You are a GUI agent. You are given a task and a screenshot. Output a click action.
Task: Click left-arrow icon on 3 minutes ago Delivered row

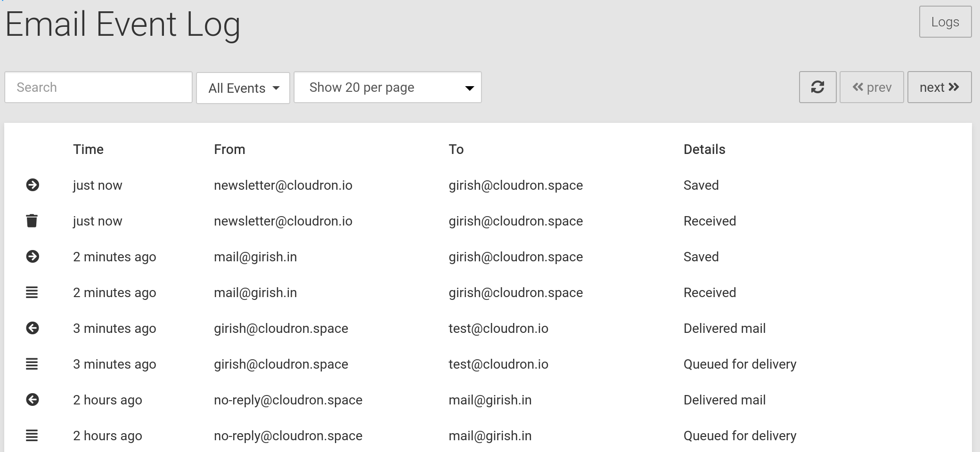click(33, 328)
